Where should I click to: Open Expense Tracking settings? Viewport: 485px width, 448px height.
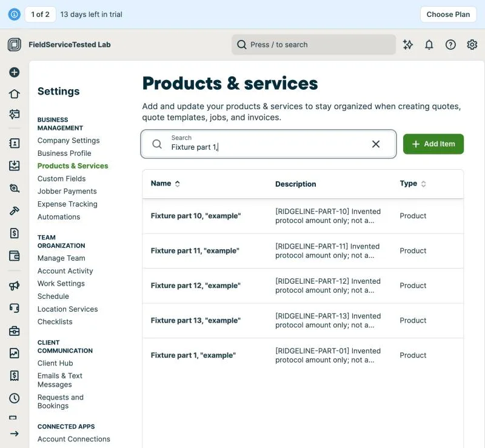[67, 204]
